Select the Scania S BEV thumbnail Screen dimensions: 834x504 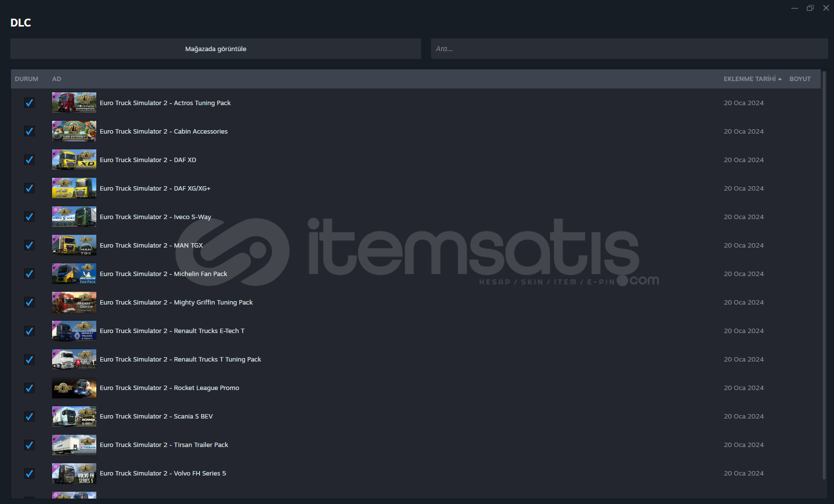pos(74,416)
